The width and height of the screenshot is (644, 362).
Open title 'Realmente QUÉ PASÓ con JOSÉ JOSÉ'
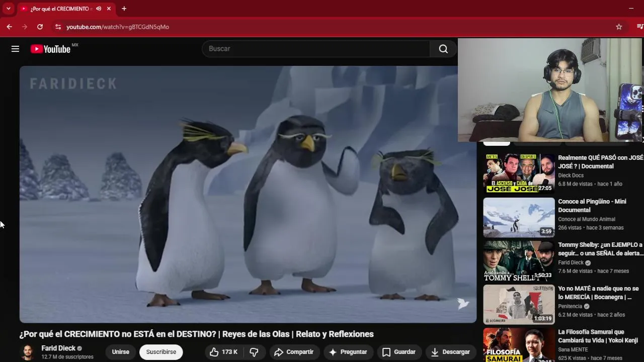pos(601,162)
